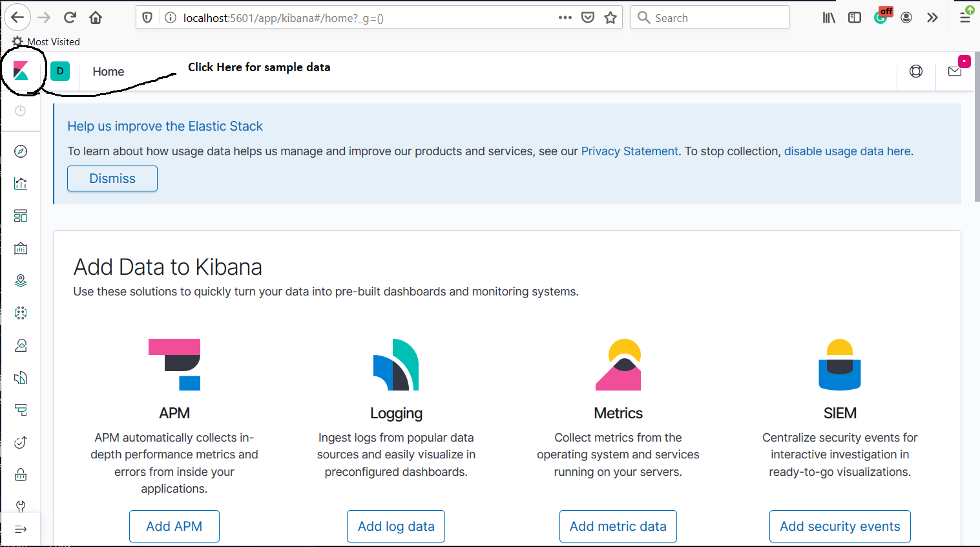The height and width of the screenshot is (547, 980).
Task: Click disable usage data here link
Action: tap(848, 151)
